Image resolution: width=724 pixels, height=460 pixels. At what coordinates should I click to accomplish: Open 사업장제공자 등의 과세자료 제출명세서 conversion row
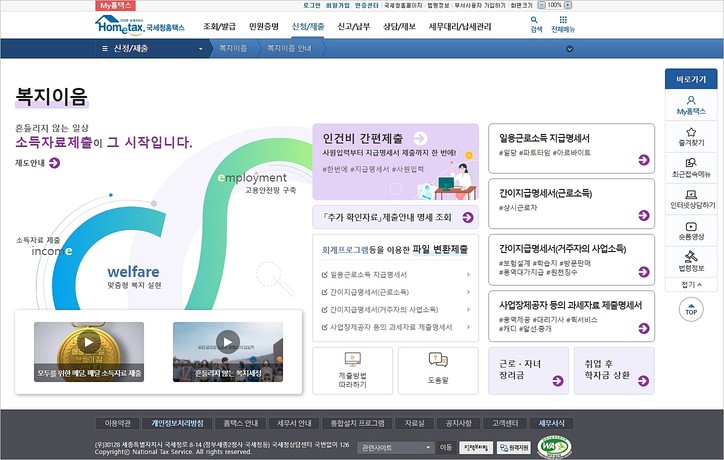[396, 327]
